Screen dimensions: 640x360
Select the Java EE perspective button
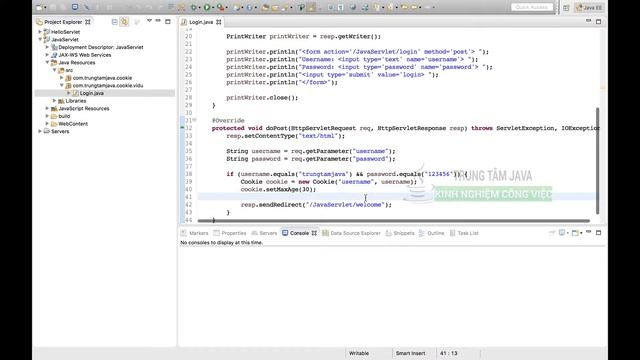point(589,7)
